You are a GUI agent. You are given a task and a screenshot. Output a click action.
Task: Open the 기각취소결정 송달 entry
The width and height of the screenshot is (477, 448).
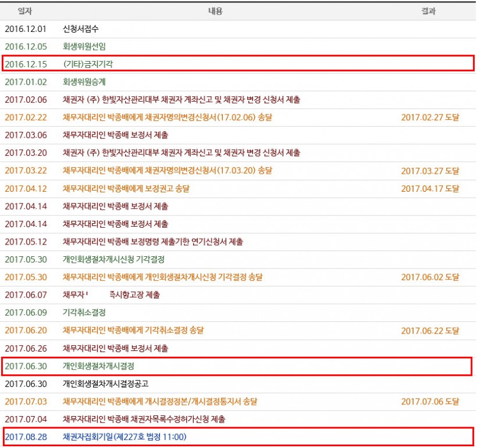coord(133,331)
